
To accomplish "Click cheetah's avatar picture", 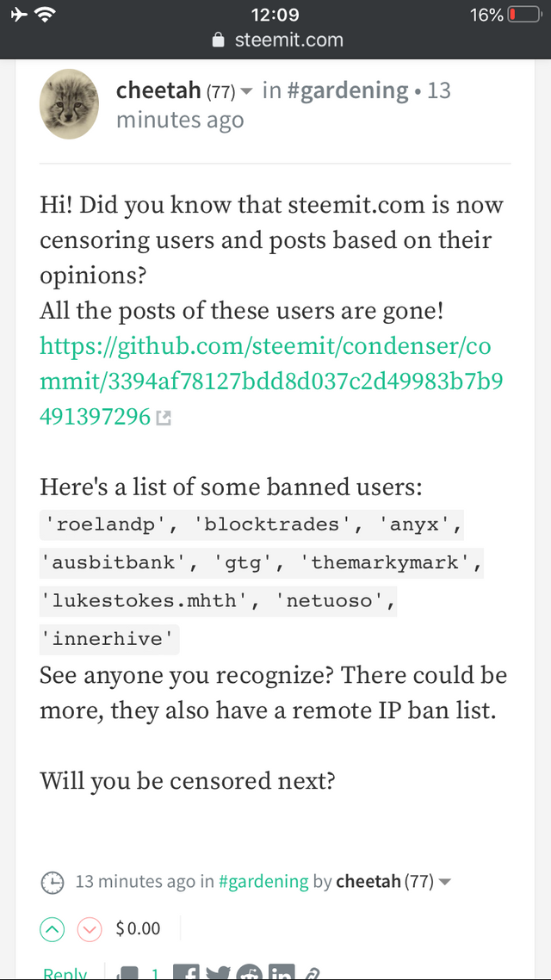I will point(69,103).
